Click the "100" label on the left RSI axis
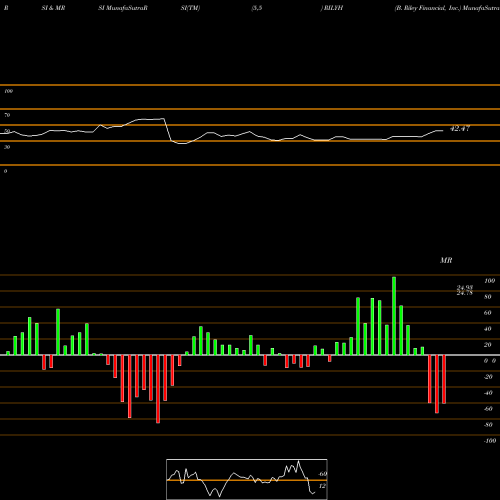The height and width of the screenshot is (500, 500). click(8, 91)
